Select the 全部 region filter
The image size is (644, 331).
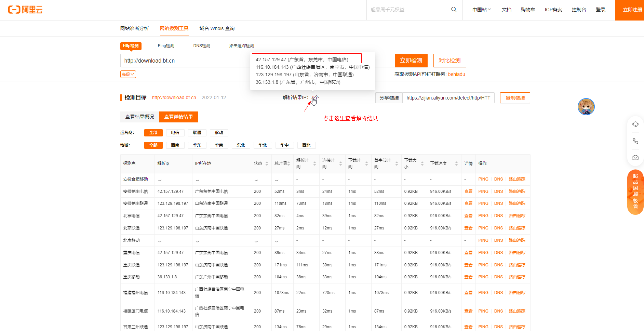(153, 145)
